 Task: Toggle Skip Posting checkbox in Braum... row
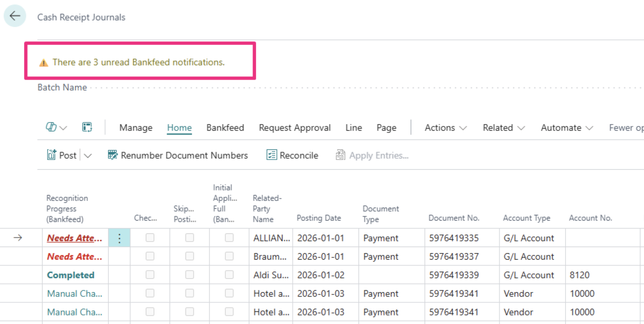point(190,256)
